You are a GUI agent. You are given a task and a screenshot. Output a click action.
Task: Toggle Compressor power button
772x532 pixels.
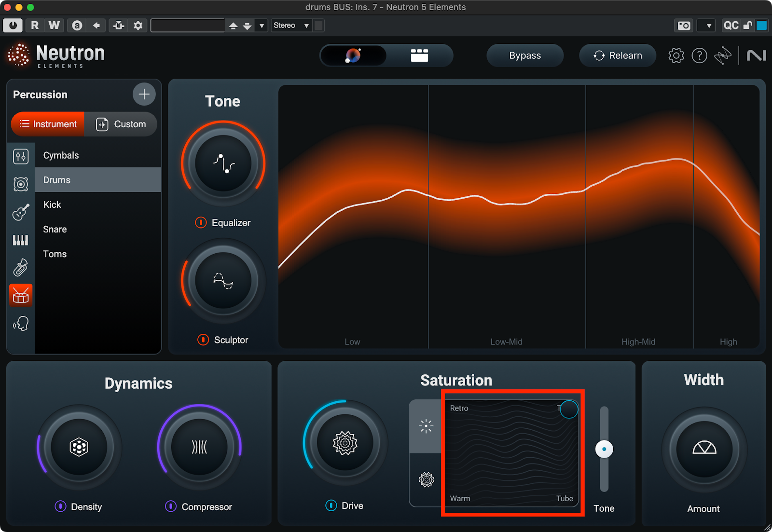(x=171, y=506)
